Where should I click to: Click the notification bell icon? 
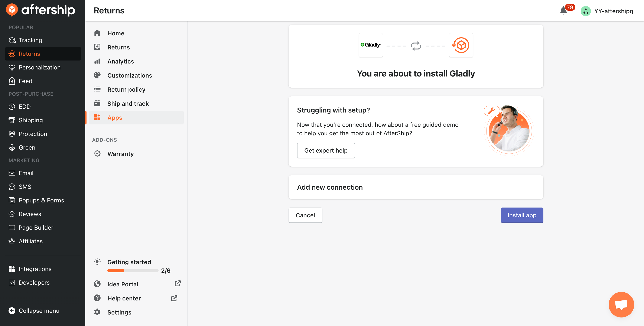pyautogui.click(x=563, y=11)
